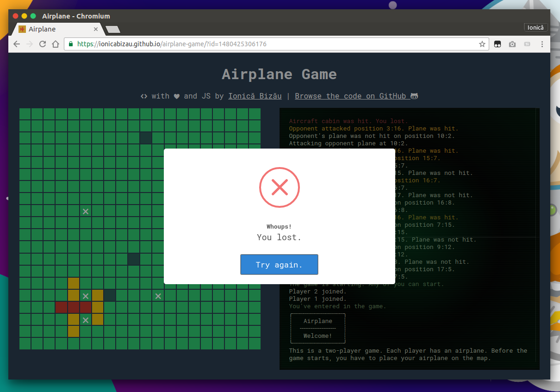Click the Chromium back arrow
560x392 pixels.
pyautogui.click(x=17, y=44)
